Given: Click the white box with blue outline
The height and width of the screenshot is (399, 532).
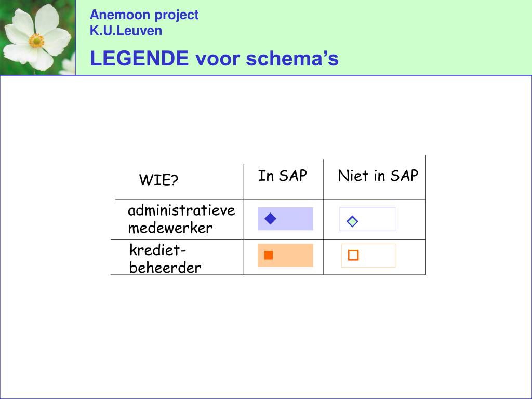Looking at the screenshot, I should pyautogui.click(x=367, y=219).
